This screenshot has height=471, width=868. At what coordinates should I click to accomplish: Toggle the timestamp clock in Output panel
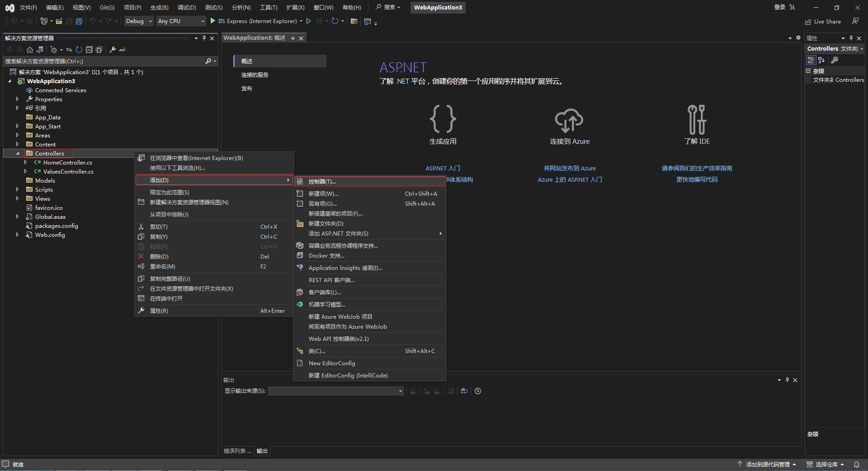point(478,391)
